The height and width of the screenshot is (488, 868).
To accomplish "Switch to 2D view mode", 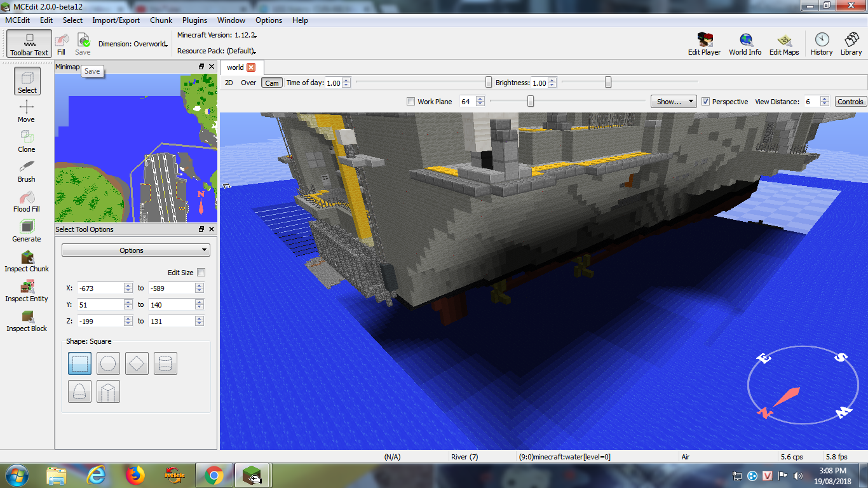I will pyautogui.click(x=229, y=83).
